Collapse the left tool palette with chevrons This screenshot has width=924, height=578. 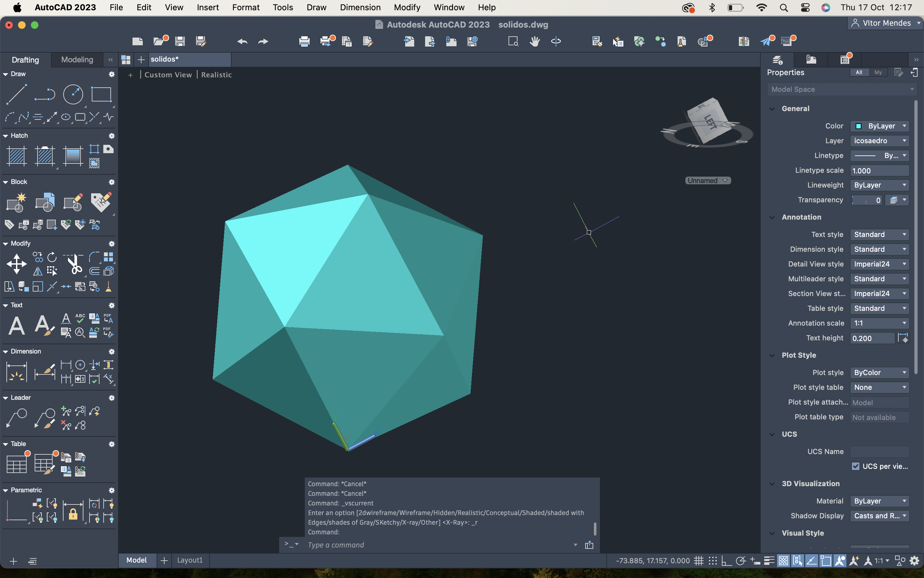pos(110,60)
